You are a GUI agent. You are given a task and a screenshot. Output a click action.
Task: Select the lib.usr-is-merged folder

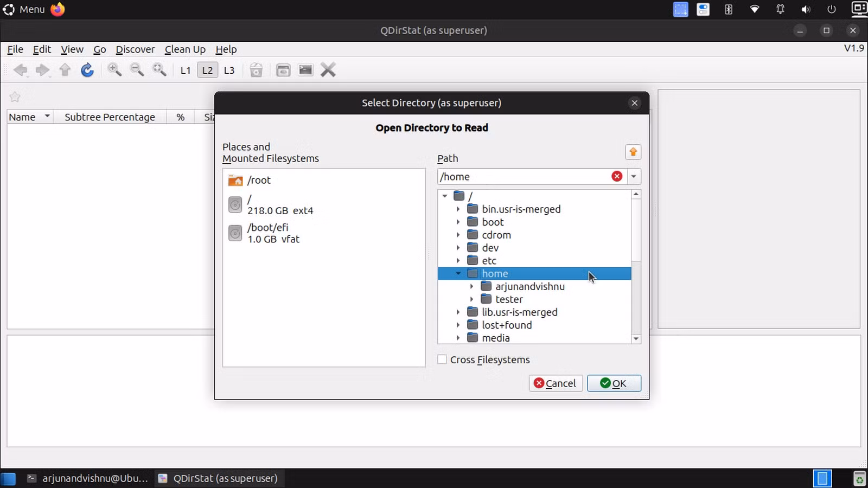point(520,312)
